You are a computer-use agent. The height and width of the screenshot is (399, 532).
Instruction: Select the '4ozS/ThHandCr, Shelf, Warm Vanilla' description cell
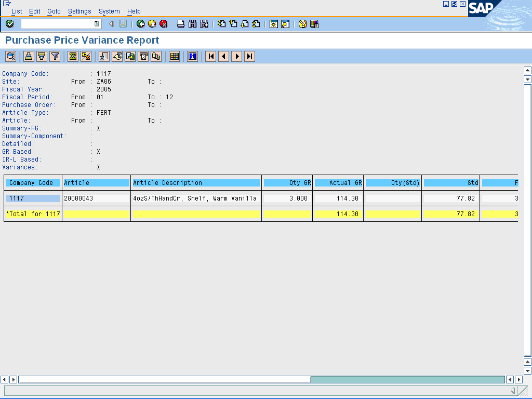click(196, 198)
